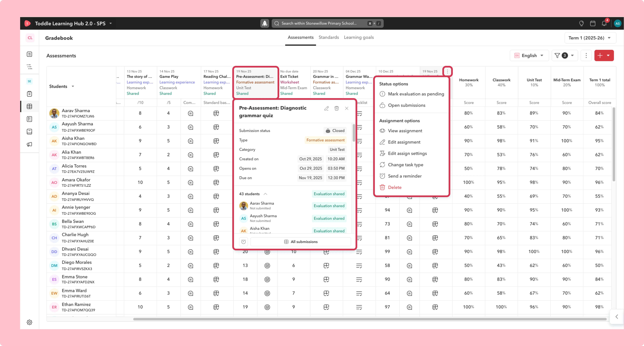The height and width of the screenshot is (346, 644).
Task: Open the announcements megaphone sidebar icon
Action: point(29,144)
